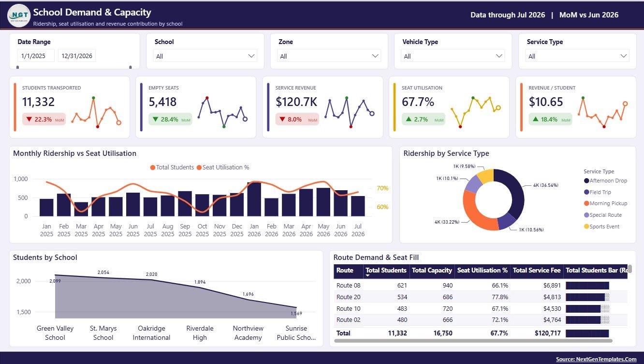This screenshot has height=364, width=644.
Task: Select Afternoon Drop in the service legend
Action: coord(605,181)
